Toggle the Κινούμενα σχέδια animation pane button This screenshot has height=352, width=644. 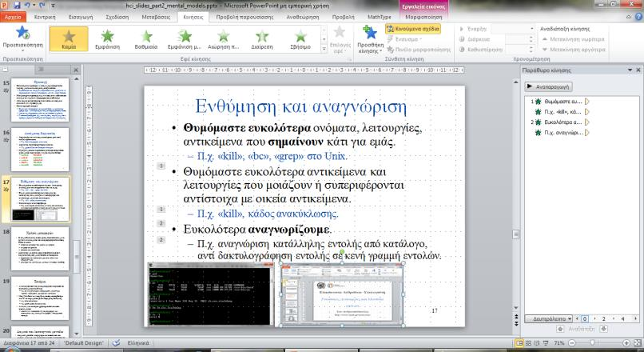click(x=413, y=29)
